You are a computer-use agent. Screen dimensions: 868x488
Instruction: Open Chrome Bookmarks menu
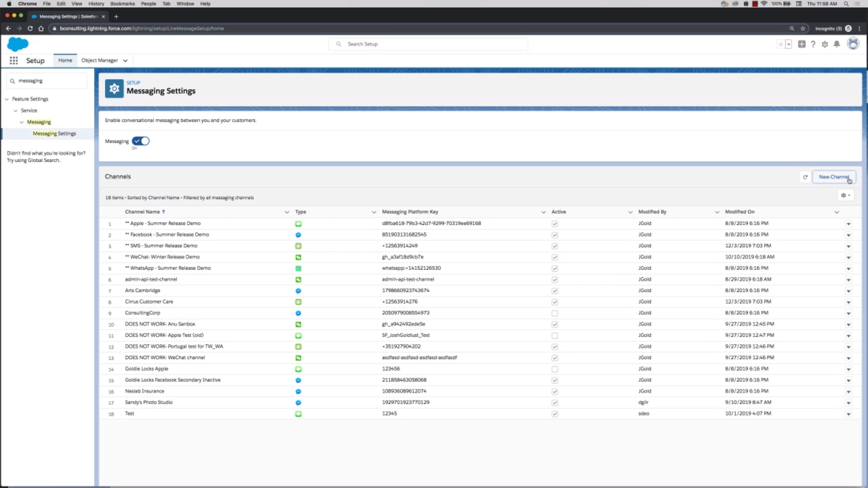click(123, 4)
